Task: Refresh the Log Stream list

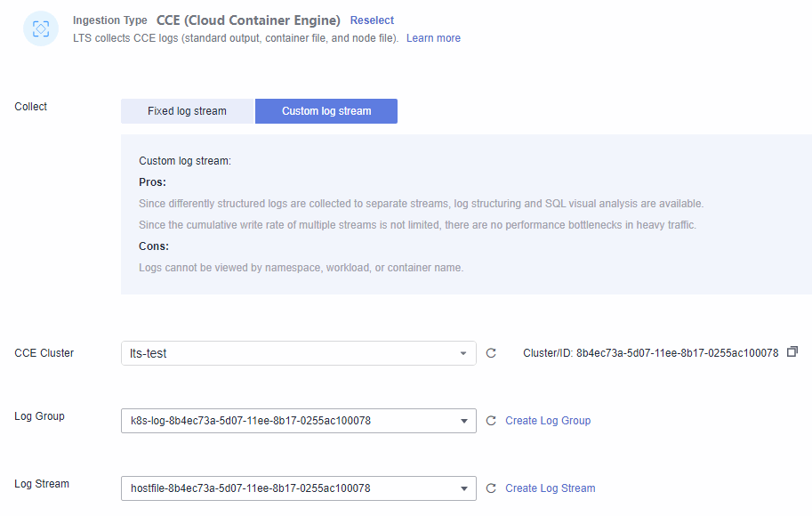Action: [491, 488]
